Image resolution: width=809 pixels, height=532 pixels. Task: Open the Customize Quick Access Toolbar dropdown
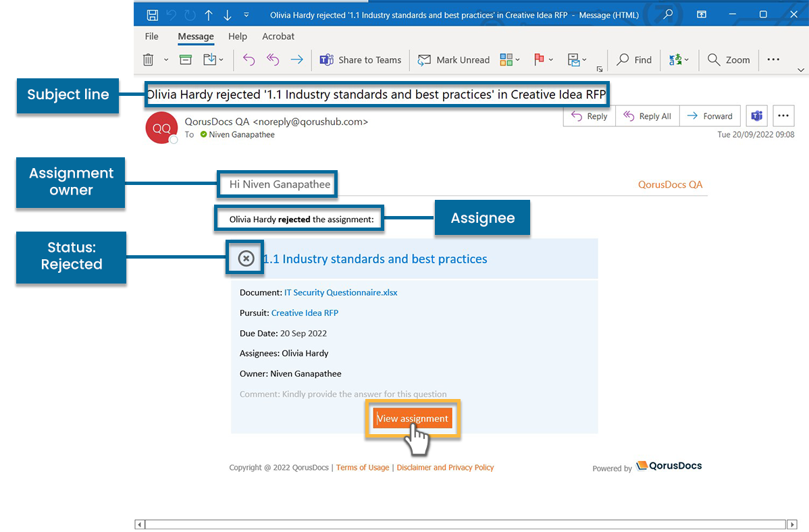point(246,15)
